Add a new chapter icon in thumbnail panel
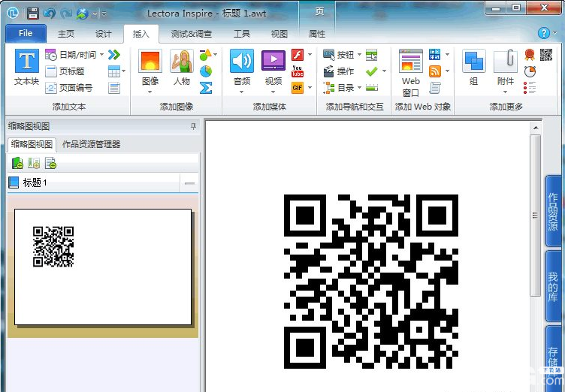The height and width of the screenshot is (392, 565). pyautogui.click(x=17, y=163)
